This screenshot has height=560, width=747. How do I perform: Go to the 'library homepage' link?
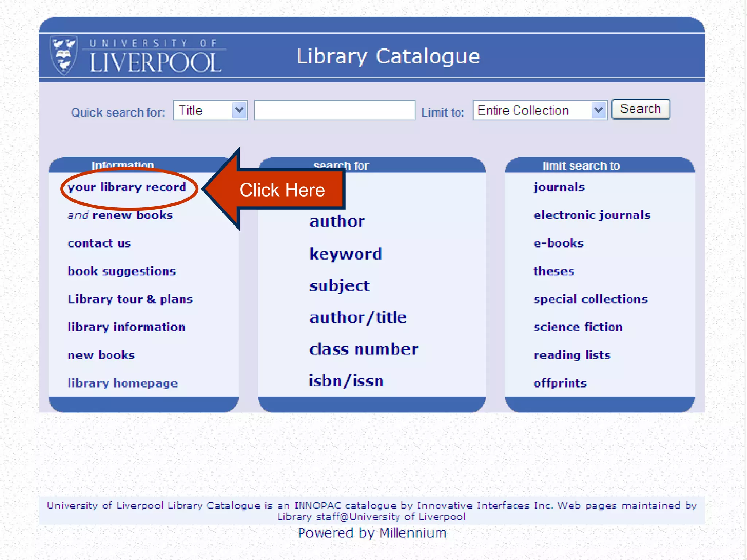tap(123, 383)
